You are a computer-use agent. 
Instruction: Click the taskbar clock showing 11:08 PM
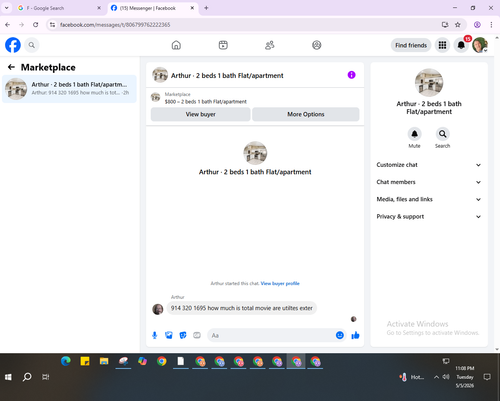[465, 377]
